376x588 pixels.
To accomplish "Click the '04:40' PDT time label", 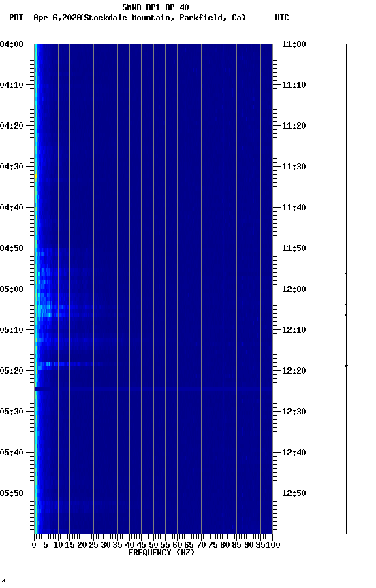I will pyautogui.click(x=12, y=208).
